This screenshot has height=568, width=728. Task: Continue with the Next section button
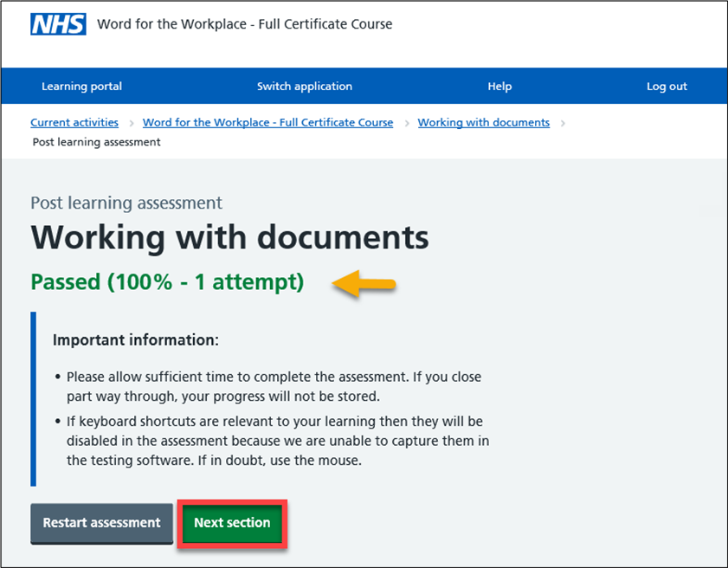(232, 524)
